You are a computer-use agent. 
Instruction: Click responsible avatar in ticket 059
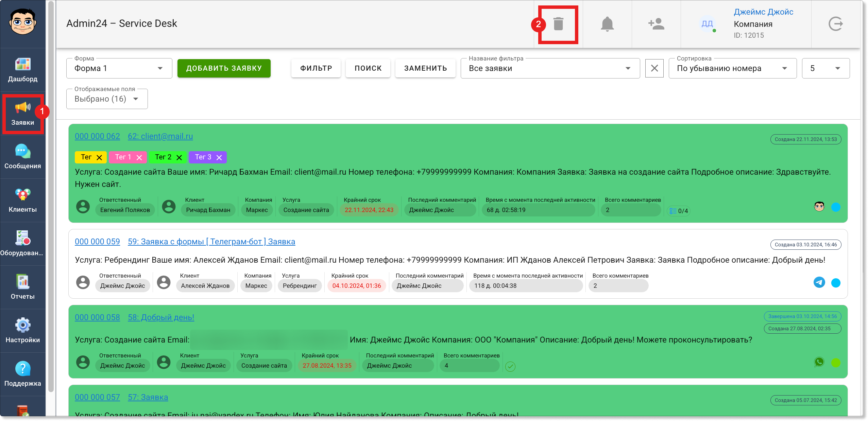pyautogui.click(x=83, y=282)
